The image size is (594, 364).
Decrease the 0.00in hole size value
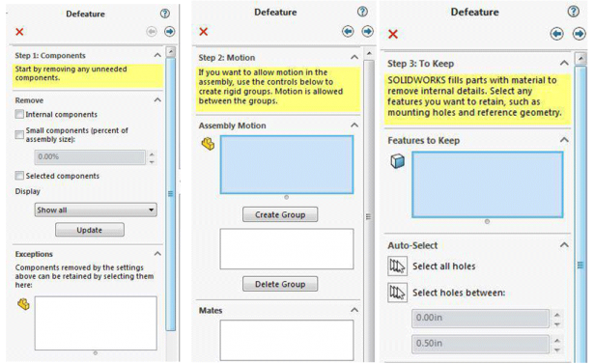pyautogui.click(x=557, y=324)
